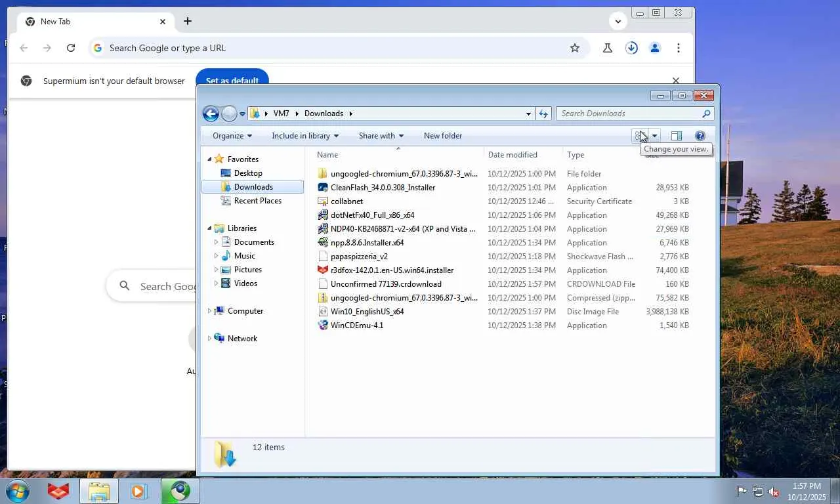Collapse the Favorites group
The image size is (840, 504).
tap(210, 159)
